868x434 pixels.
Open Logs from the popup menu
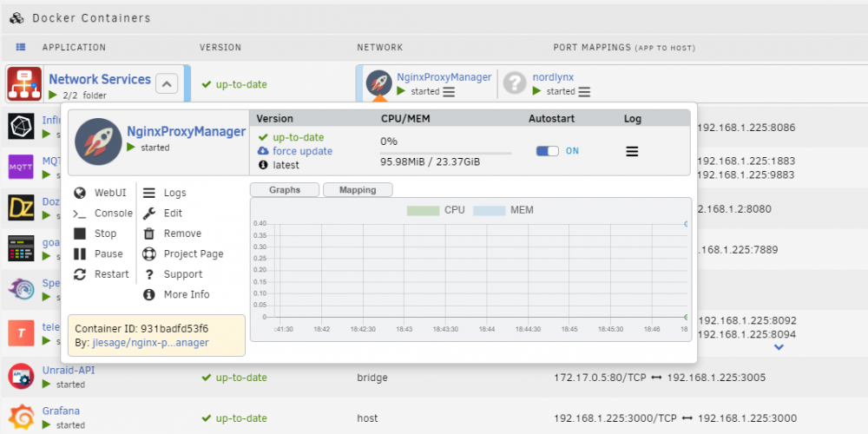[164, 193]
